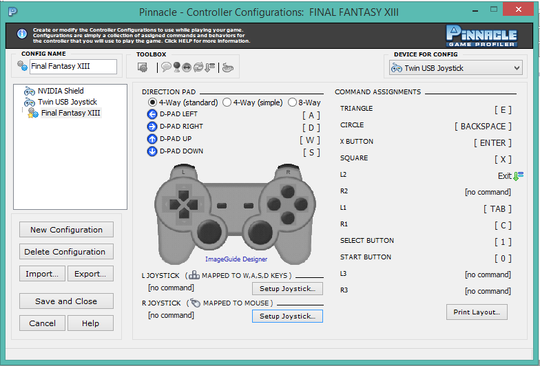Click the Print Layout button
Viewport: 540px width, 366px height.
point(477,312)
